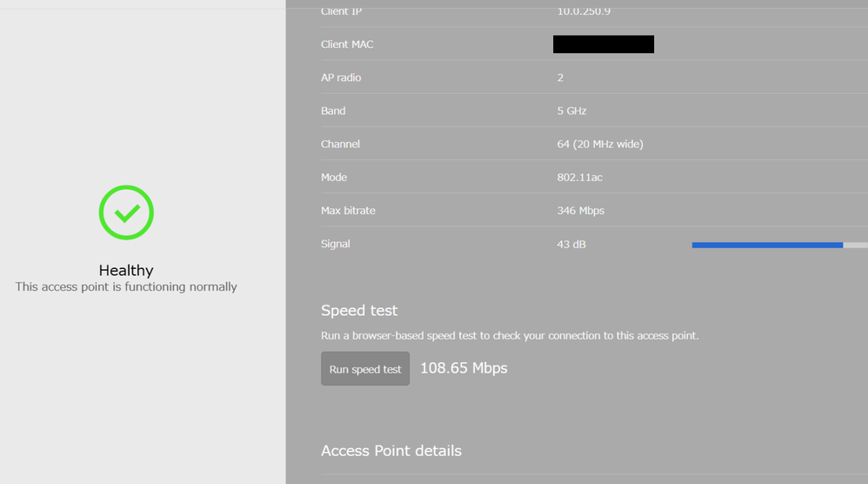868x484 pixels.
Task: Select the 43 dB signal value
Action: point(571,245)
